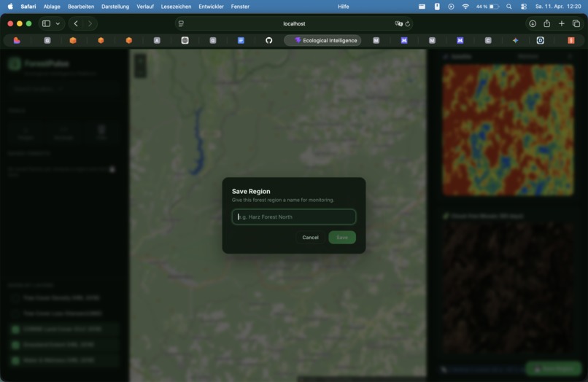Open a new tab with the plus icon

562,23
